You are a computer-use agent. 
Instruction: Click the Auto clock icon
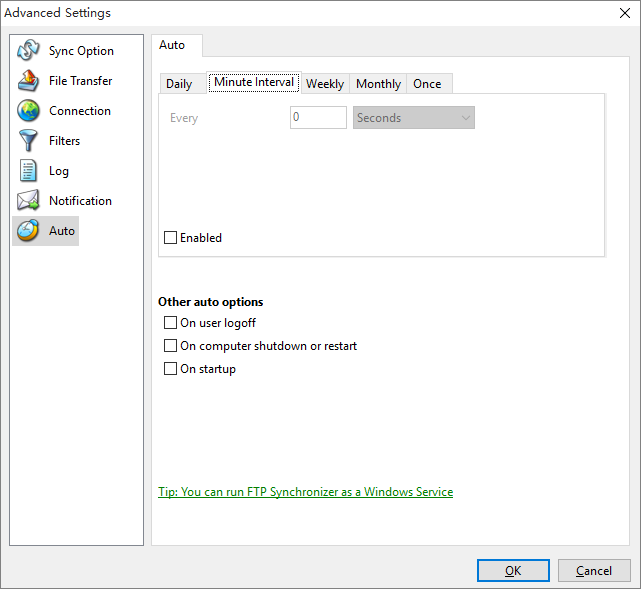28,231
